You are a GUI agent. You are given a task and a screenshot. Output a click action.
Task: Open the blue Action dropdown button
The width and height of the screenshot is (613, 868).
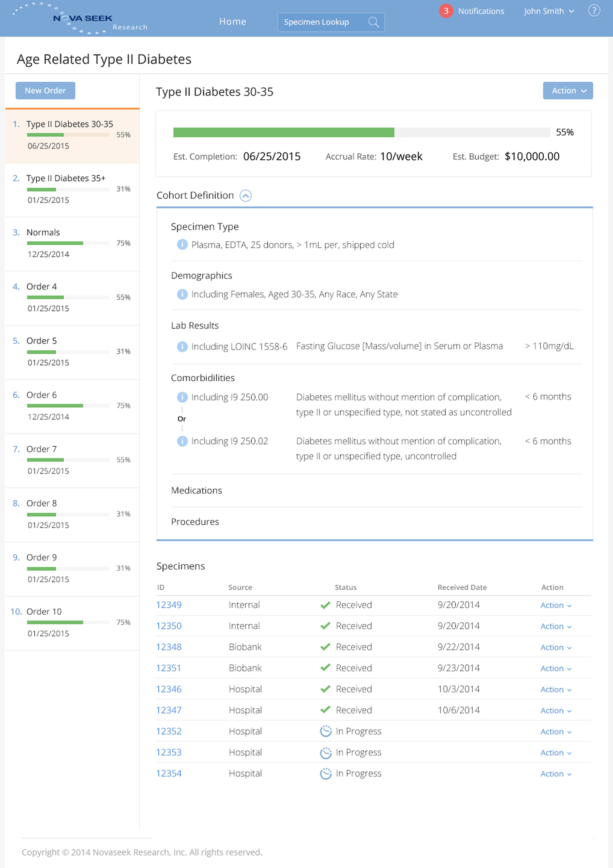pyautogui.click(x=567, y=91)
